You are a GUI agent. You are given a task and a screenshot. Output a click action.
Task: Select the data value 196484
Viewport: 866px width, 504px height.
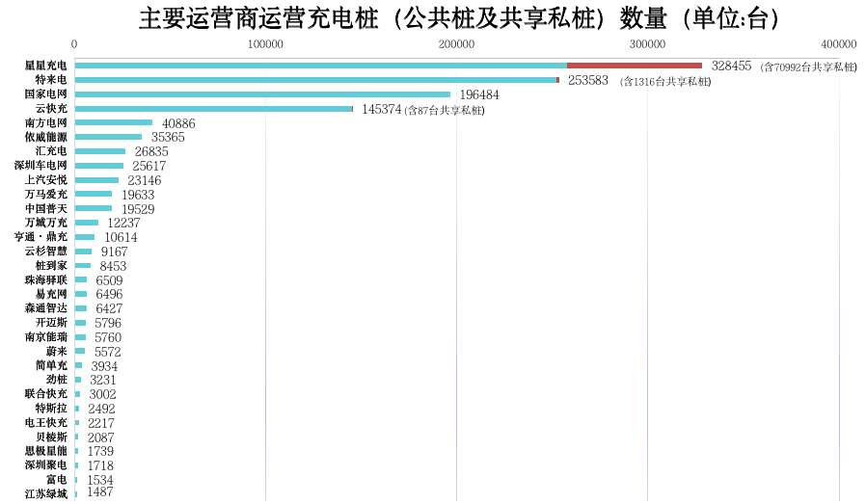[479, 94]
